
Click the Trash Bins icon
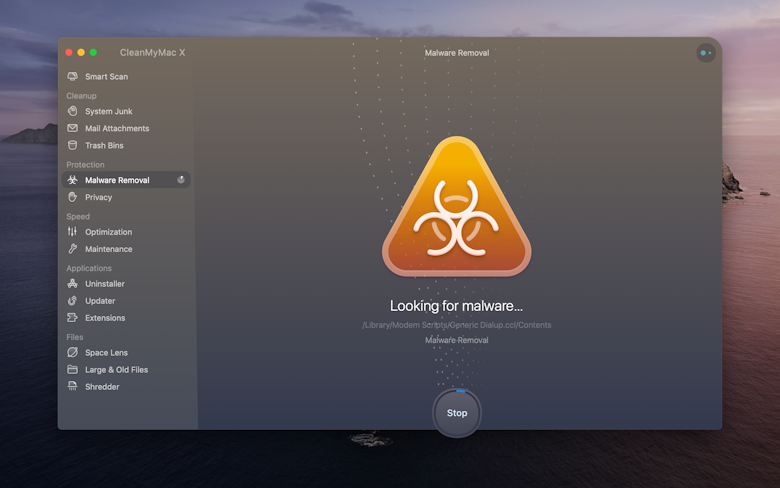click(x=73, y=145)
